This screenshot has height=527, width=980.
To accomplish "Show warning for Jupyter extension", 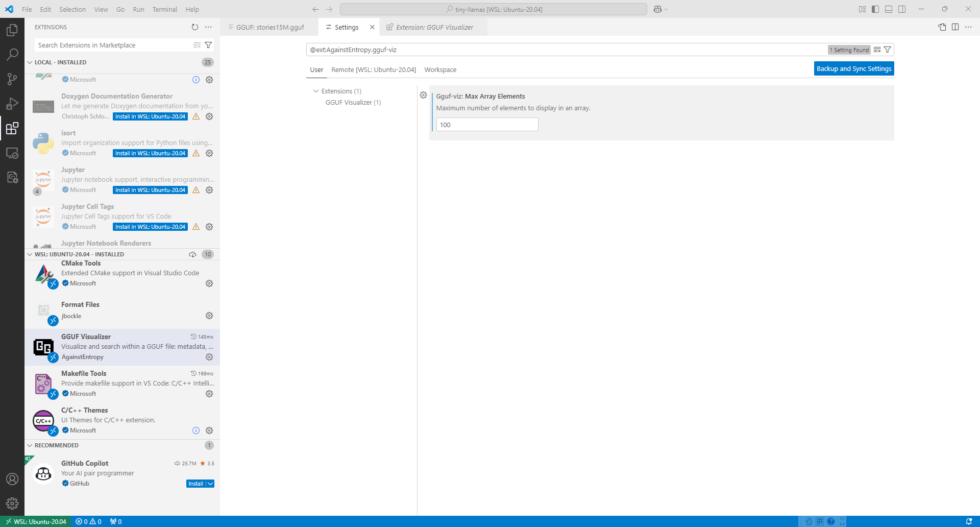I will [196, 190].
